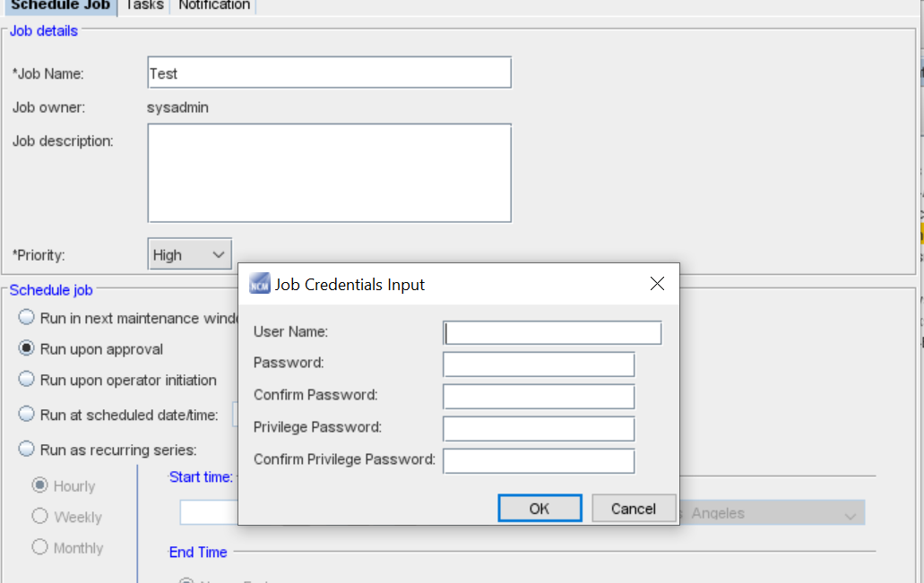Open the Notification tab

[214, 5]
